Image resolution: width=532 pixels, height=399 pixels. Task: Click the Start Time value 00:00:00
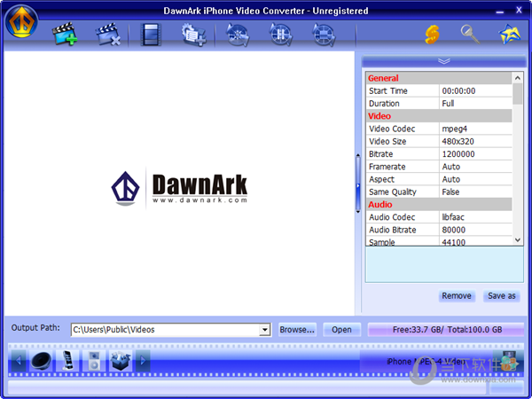tap(475, 91)
